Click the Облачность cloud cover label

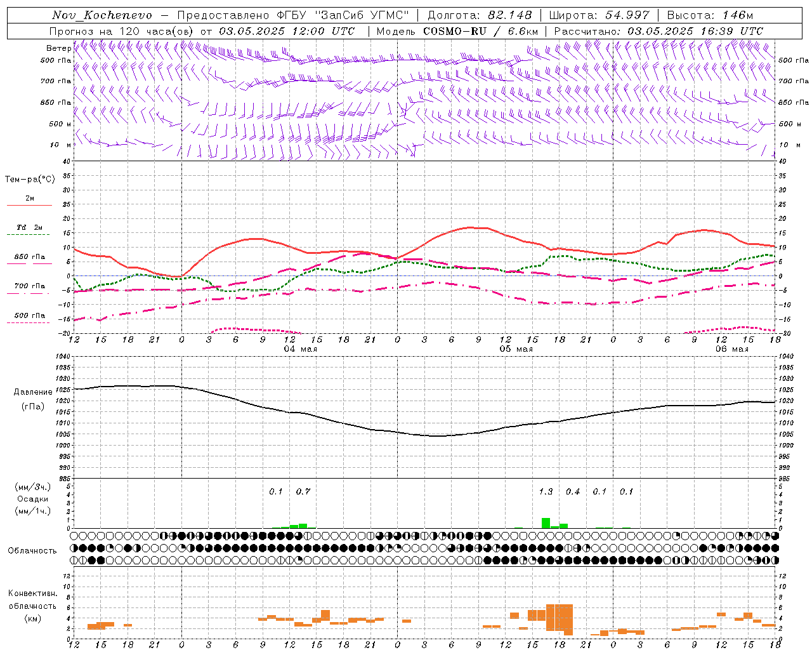(x=32, y=550)
